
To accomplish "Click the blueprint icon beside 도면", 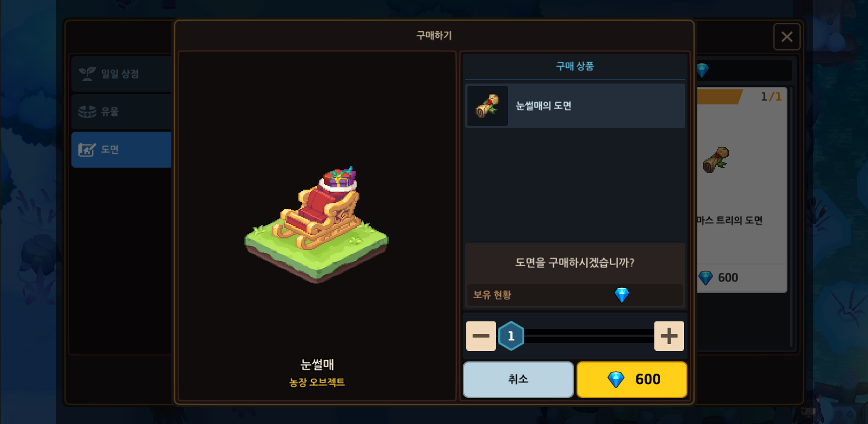I will pos(87,150).
